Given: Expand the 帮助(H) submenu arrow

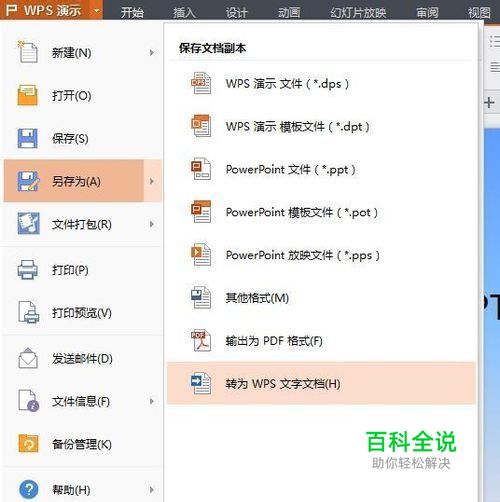Looking at the screenshot, I should tap(152, 490).
